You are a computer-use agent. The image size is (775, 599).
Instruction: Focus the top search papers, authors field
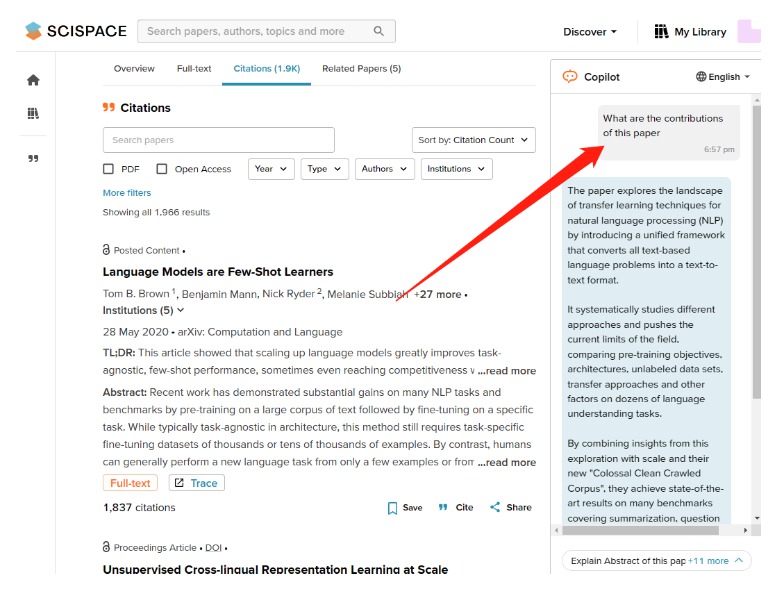(x=266, y=31)
